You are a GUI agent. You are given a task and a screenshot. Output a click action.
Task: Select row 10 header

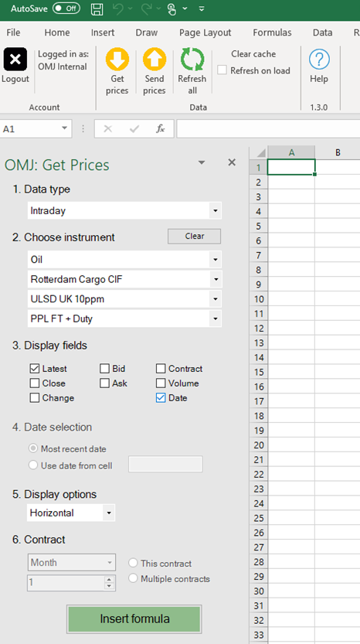click(x=259, y=299)
